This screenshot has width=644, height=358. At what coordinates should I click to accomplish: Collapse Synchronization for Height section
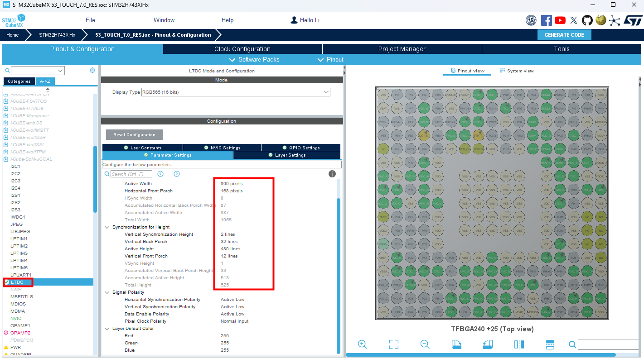coord(107,227)
